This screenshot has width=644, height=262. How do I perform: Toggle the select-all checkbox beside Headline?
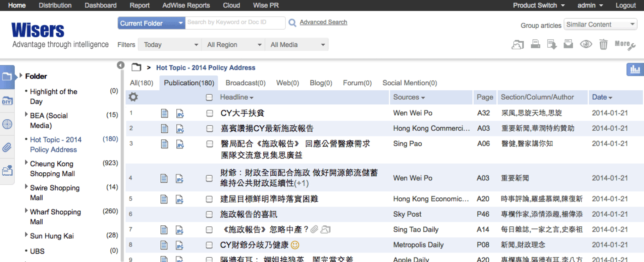[x=209, y=97]
